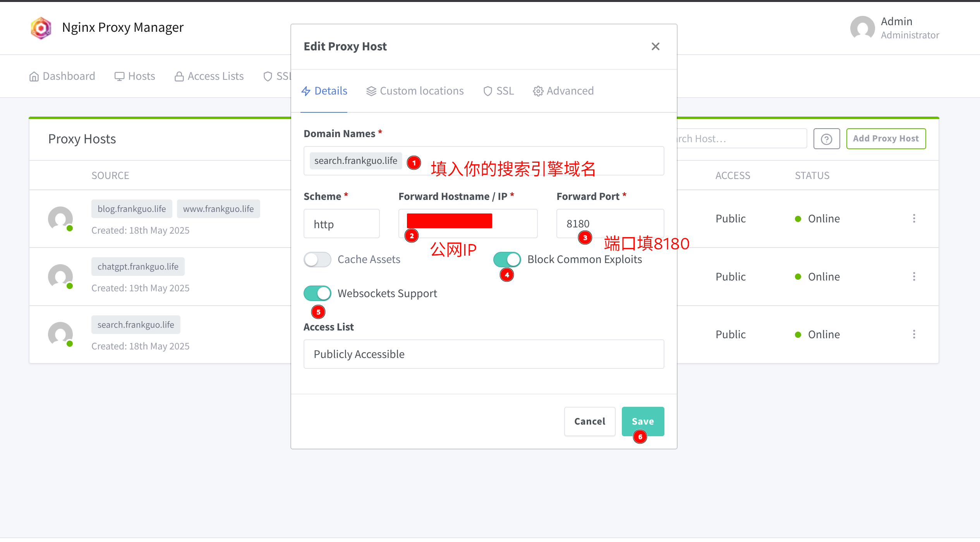This screenshot has height=542, width=980.
Task: Click the help question mark icon
Action: 826,139
